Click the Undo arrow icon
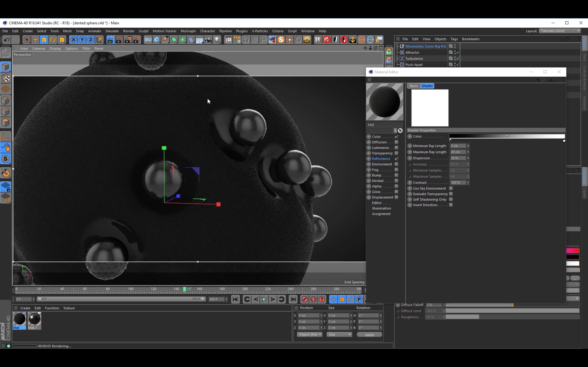The height and width of the screenshot is (367, 588). [7, 39]
